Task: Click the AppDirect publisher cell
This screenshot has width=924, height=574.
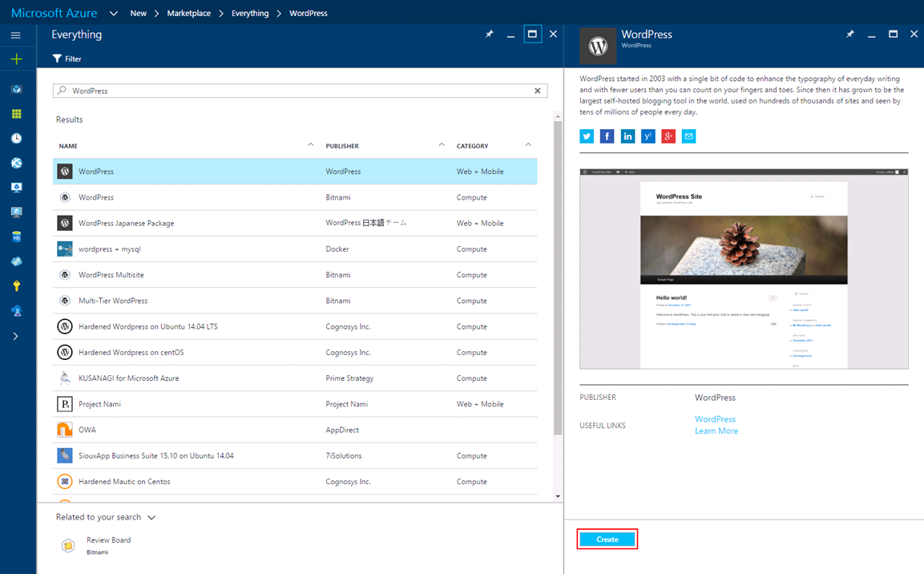Action: pos(341,430)
